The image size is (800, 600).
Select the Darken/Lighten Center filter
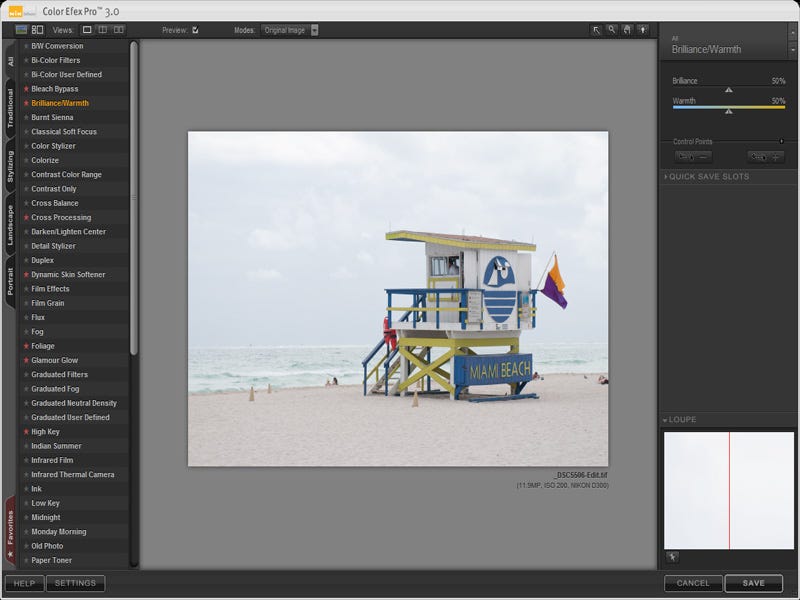point(68,232)
